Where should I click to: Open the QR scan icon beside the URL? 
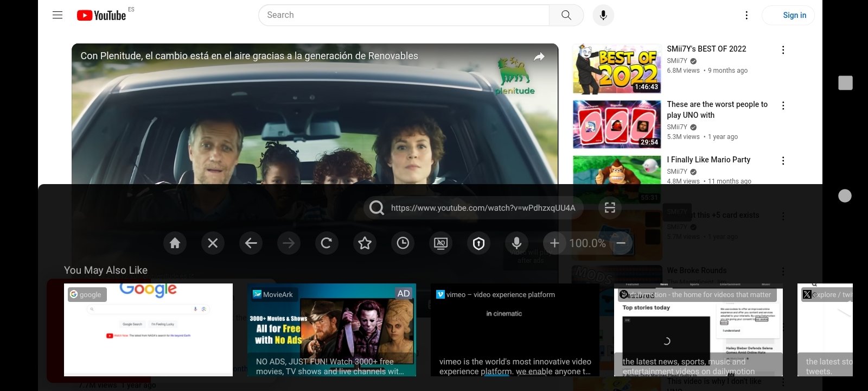(610, 207)
